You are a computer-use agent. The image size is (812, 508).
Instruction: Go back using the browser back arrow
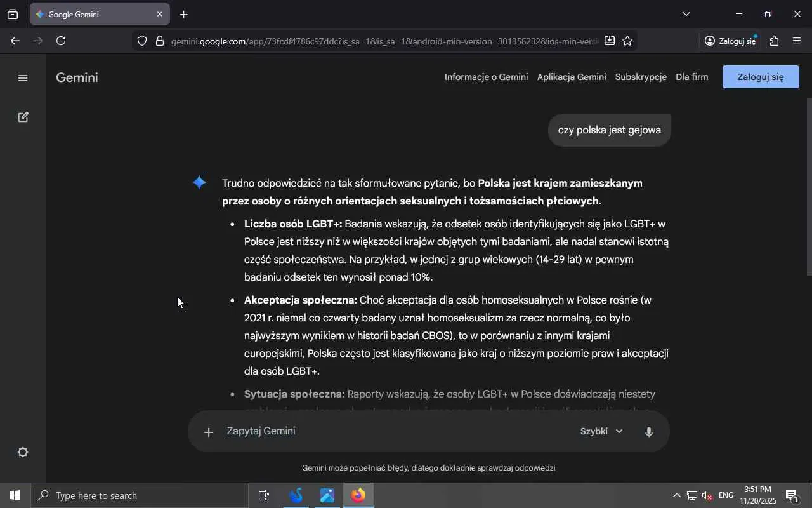pos(15,41)
